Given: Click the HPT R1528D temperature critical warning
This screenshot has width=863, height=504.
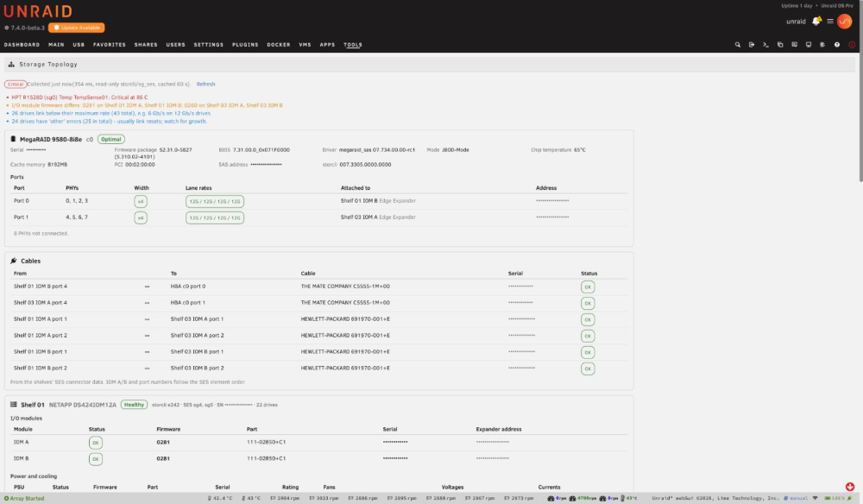Looking at the screenshot, I should coord(79,98).
